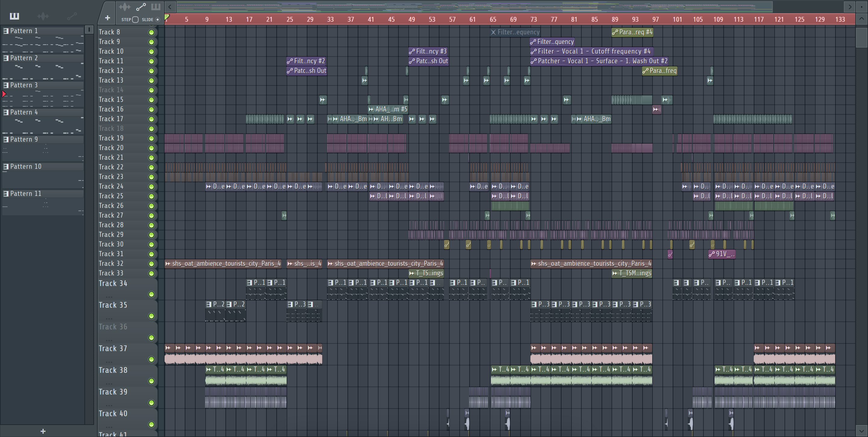Toggle the SLIDE mode radio button

[x=157, y=20]
